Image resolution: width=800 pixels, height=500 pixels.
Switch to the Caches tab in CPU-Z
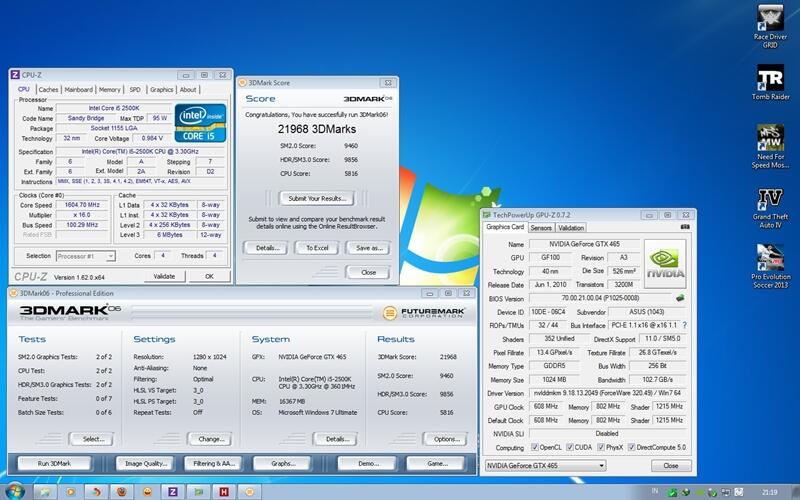click(48, 89)
